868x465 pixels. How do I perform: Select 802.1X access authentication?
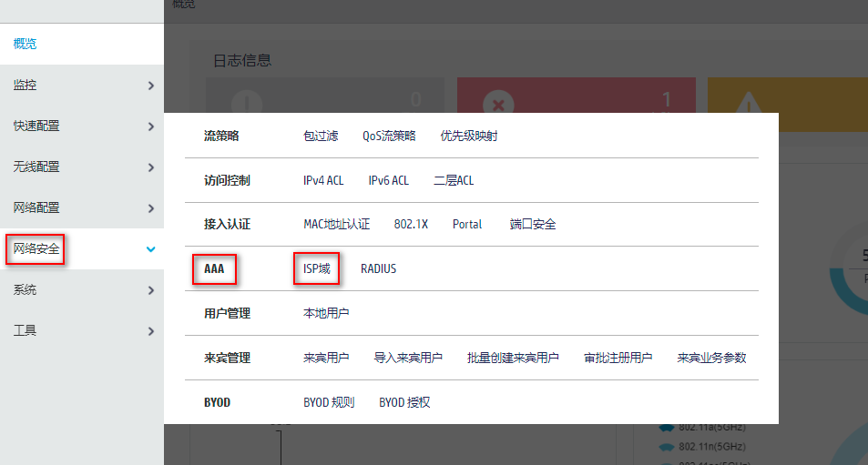pyautogui.click(x=411, y=224)
